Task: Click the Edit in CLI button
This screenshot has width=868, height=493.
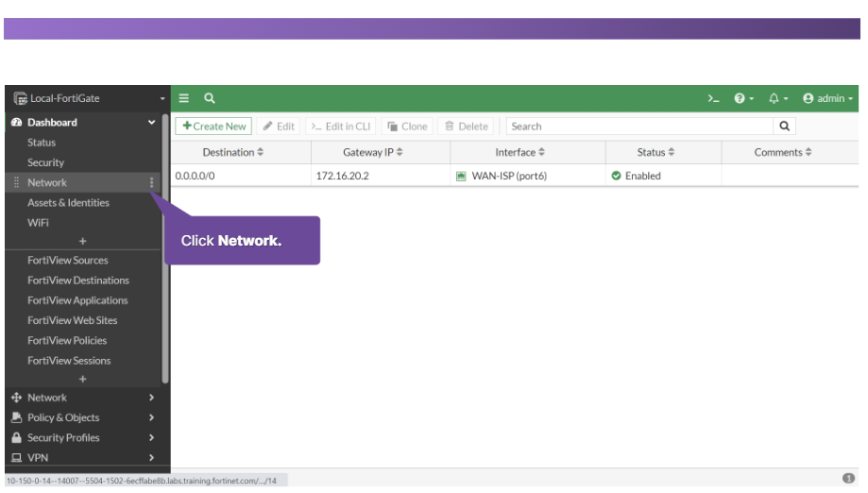Action: (340, 127)
